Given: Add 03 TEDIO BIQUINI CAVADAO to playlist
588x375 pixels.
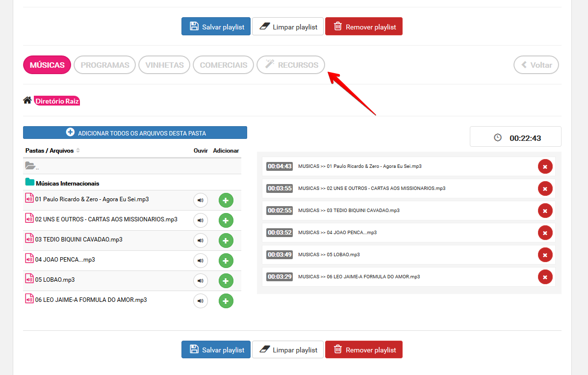Looking at the screenshot, I should [226, 241].
